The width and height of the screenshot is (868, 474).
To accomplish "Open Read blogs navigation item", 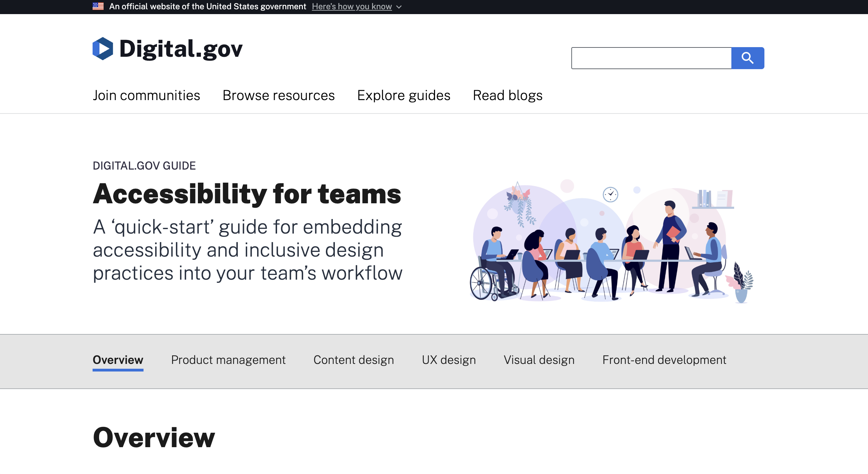I will (508, 95).
